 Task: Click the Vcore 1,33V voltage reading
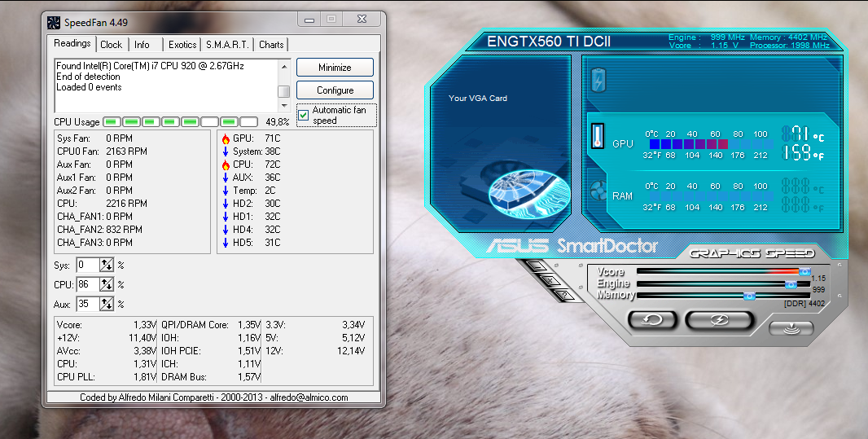pos(107,325)
